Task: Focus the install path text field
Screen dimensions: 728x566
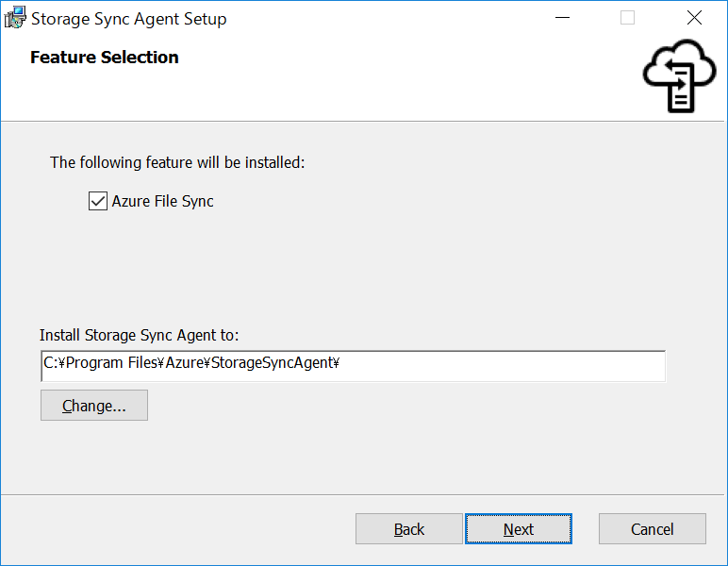Action: (x=353, y=365)
